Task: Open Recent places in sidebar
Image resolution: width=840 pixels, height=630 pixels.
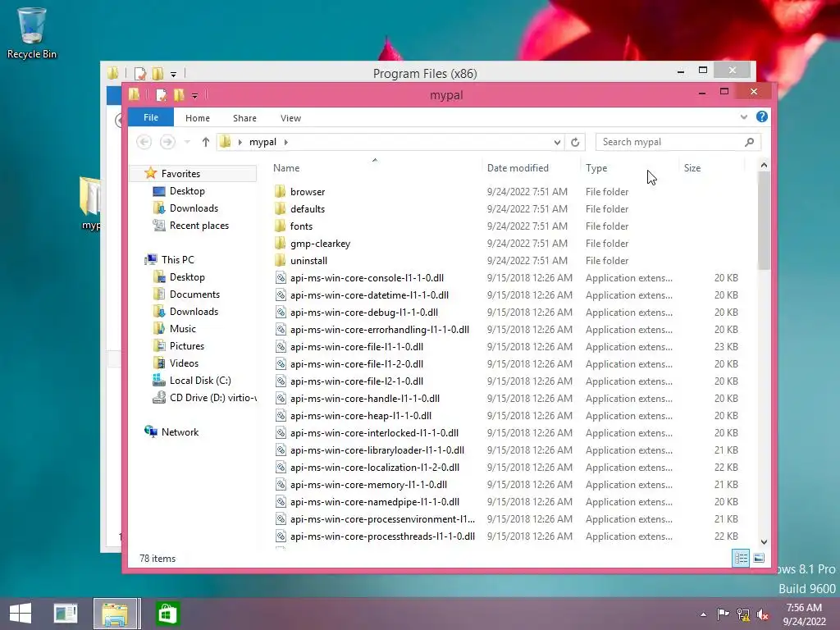Action: [x=199, y=226]
